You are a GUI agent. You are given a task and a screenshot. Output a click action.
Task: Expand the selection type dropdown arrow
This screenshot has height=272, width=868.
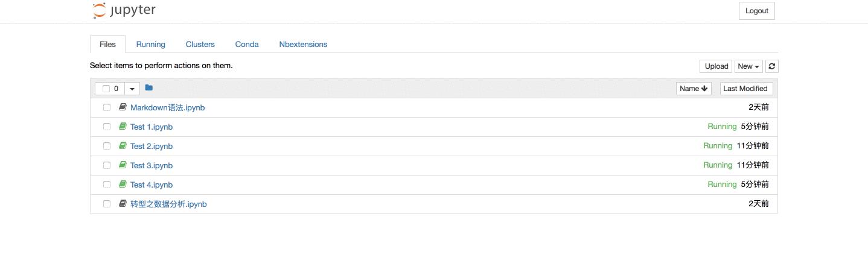pyautogui.click(x=132, y=89)
